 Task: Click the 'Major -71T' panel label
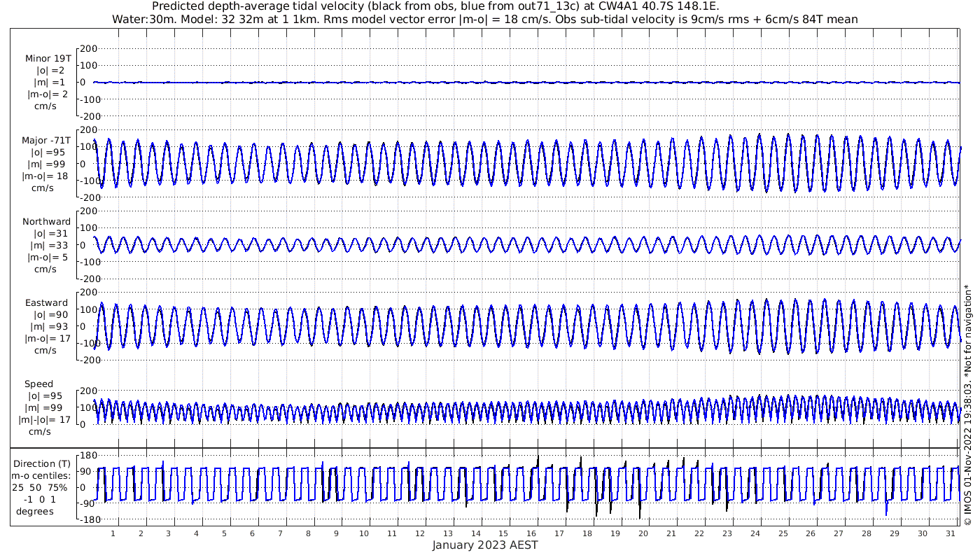[46, 140]
